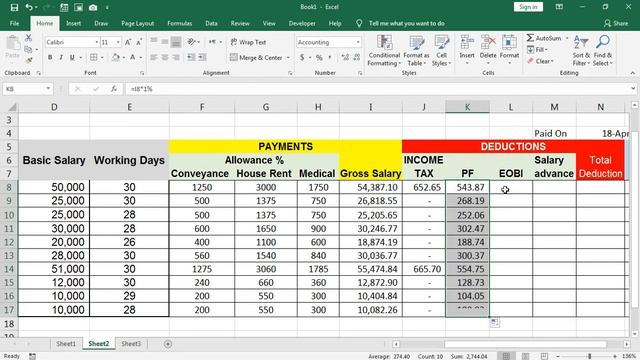Open Cell Styles gallery
Image resolution: width=640 pixels, height=360 pixels.
point(442,51)
